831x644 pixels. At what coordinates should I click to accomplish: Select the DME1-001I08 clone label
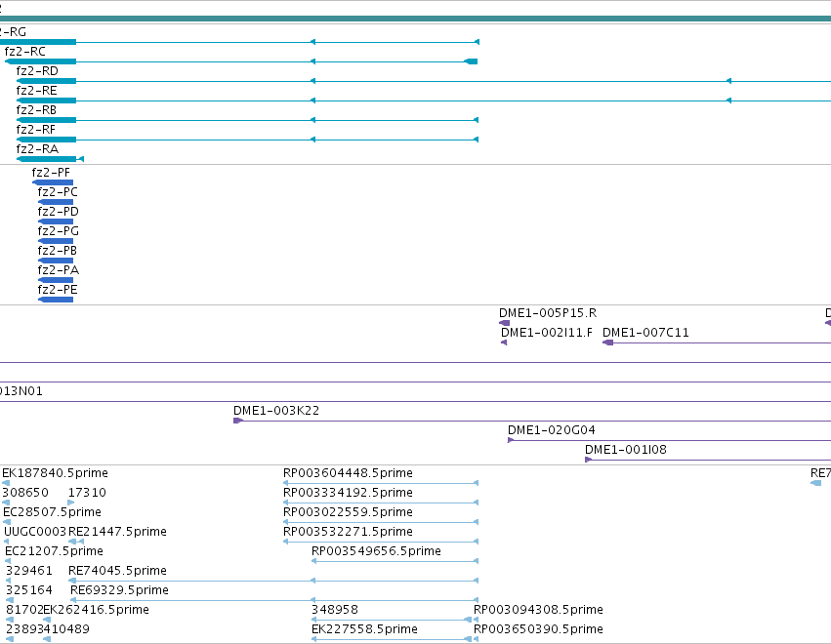(x=626, y=450)
